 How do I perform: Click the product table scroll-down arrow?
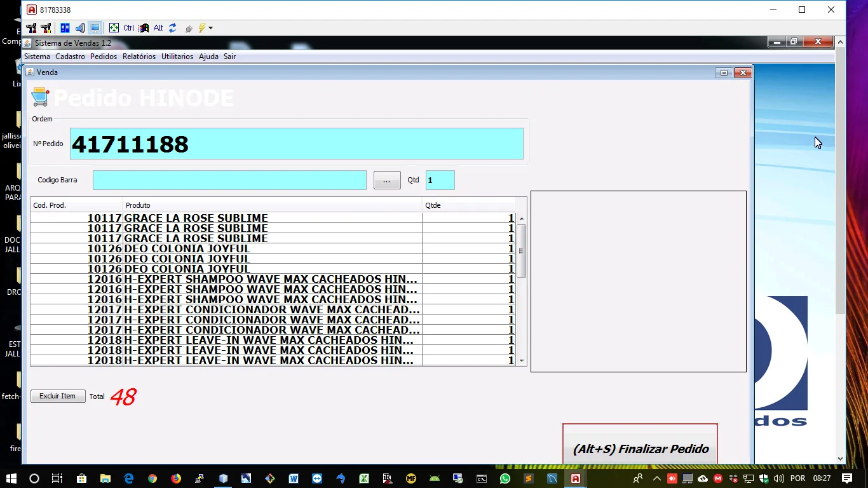[x=522, y=361]
